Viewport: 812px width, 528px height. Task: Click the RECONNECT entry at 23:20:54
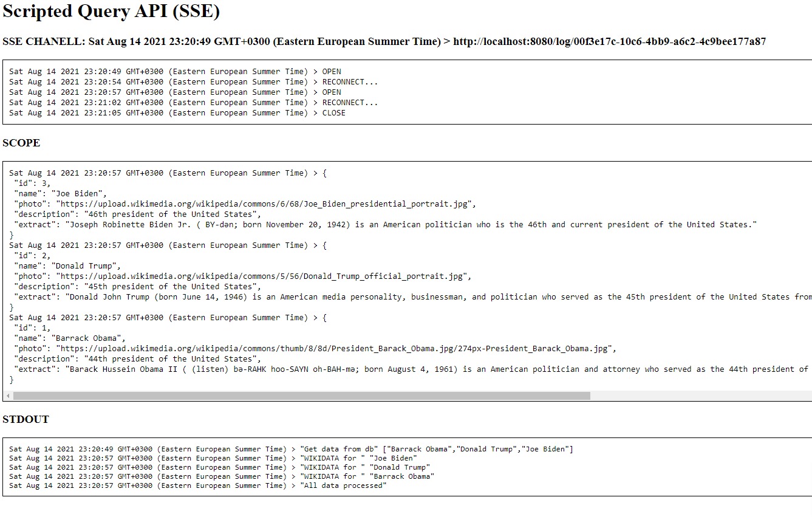(193, 82)
